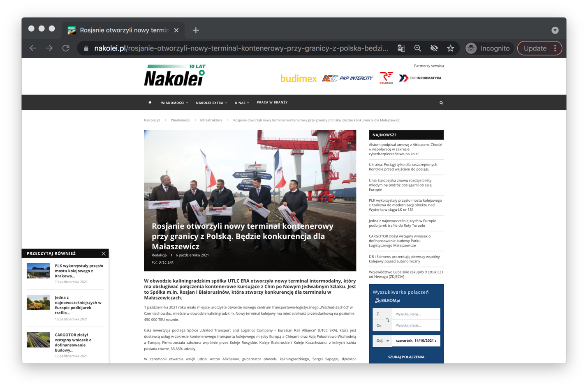The image size is (588, 389).
Task: Close the PRZECZYTAJ RÓWNIEŻ panel
Action: pyautogui.click(x=104, y=253)
